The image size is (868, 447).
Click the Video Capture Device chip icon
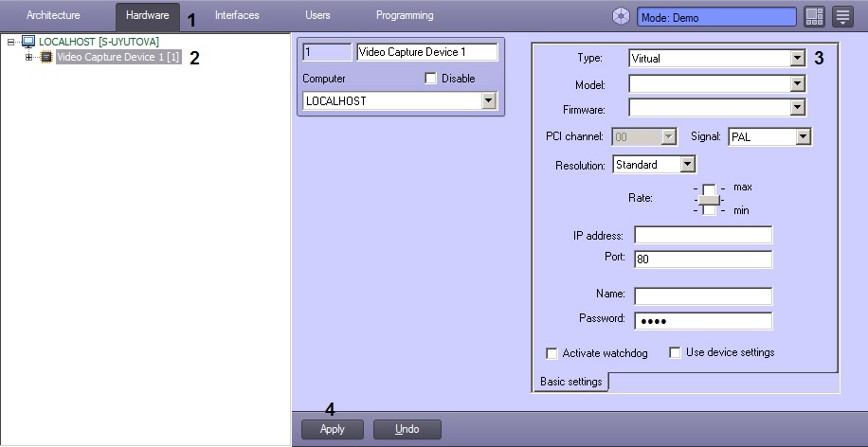[x=46, y=57]
